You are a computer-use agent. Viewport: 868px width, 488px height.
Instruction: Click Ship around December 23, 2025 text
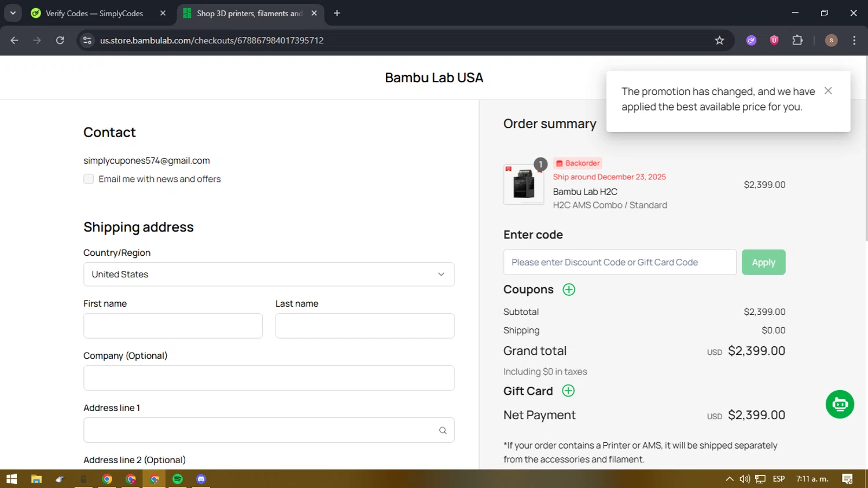click(609, 177)
